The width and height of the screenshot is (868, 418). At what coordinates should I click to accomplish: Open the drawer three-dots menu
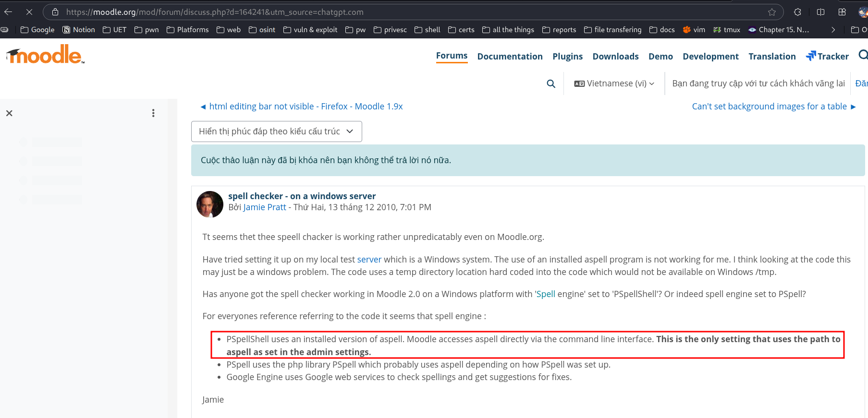153,113
